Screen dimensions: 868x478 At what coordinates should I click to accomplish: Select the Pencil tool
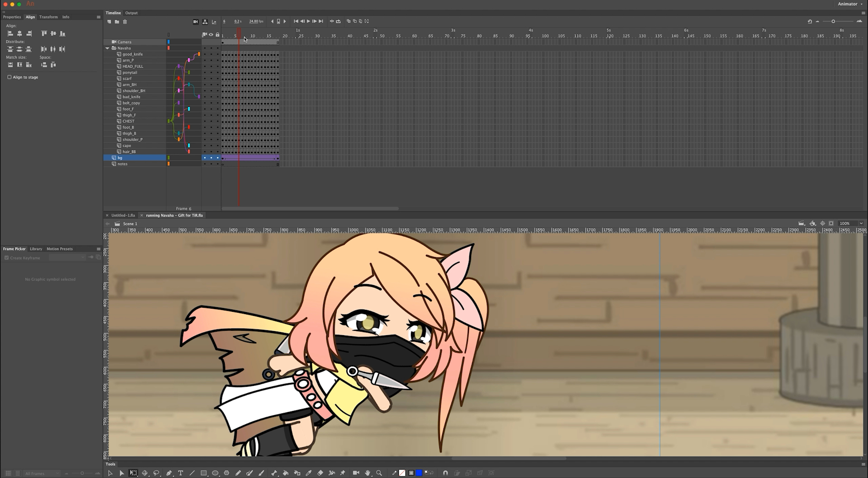238,473
